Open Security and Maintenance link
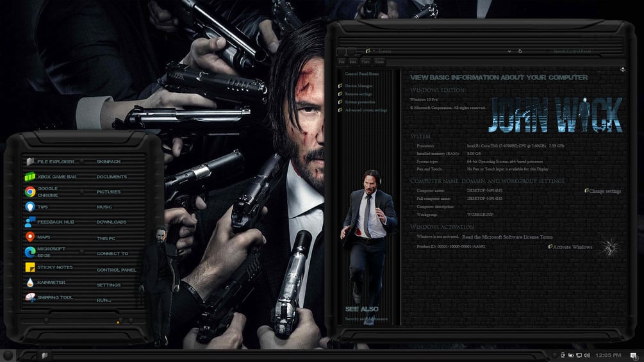Viewport: 644px width, 362px height. pos(366,319)
